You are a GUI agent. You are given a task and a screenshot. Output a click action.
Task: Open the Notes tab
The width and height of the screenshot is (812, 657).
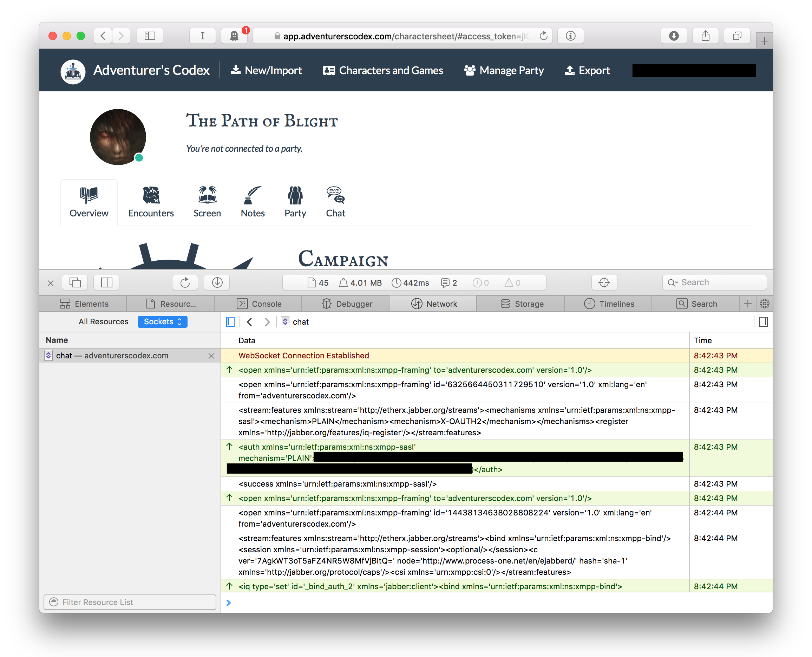253,202
